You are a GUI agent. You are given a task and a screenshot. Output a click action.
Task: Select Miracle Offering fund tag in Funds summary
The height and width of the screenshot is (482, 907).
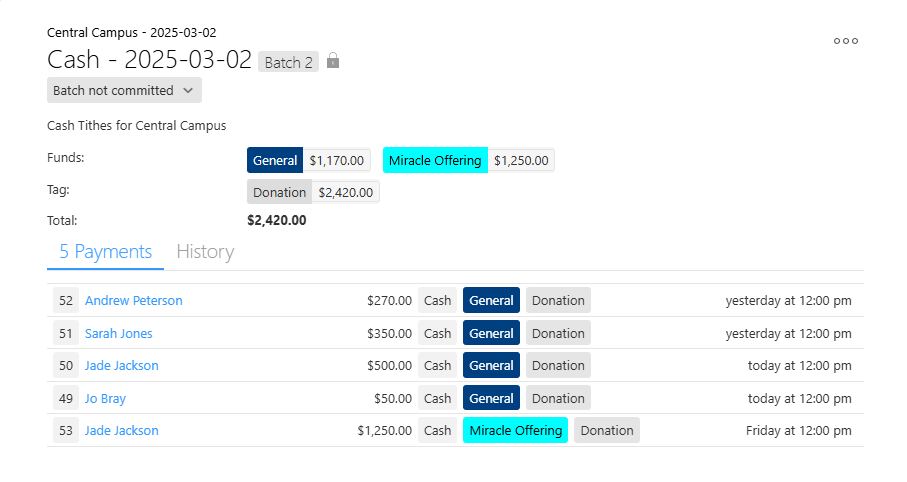[435, 160]
